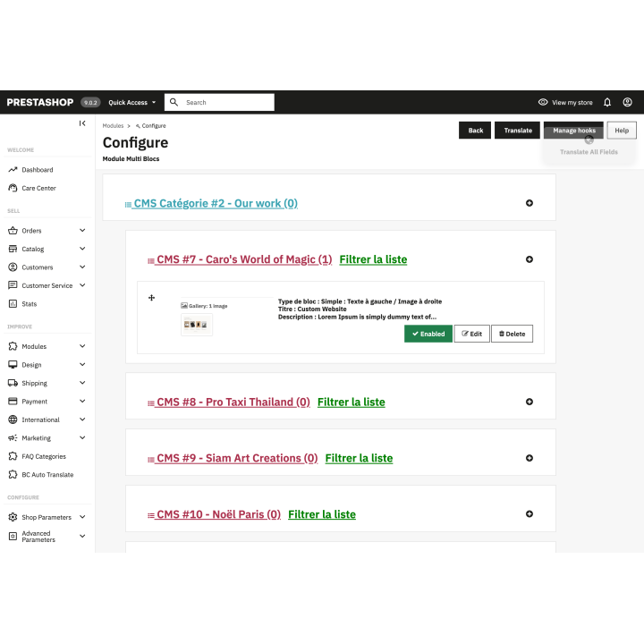644x644 pixels.
Task: Click the gallery image thumbnail
Action: (197, 324)
